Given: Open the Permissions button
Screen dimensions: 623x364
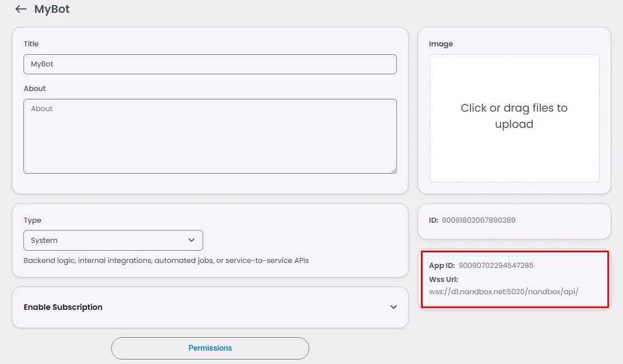Looking at the screenshot, I should point(210,348).
